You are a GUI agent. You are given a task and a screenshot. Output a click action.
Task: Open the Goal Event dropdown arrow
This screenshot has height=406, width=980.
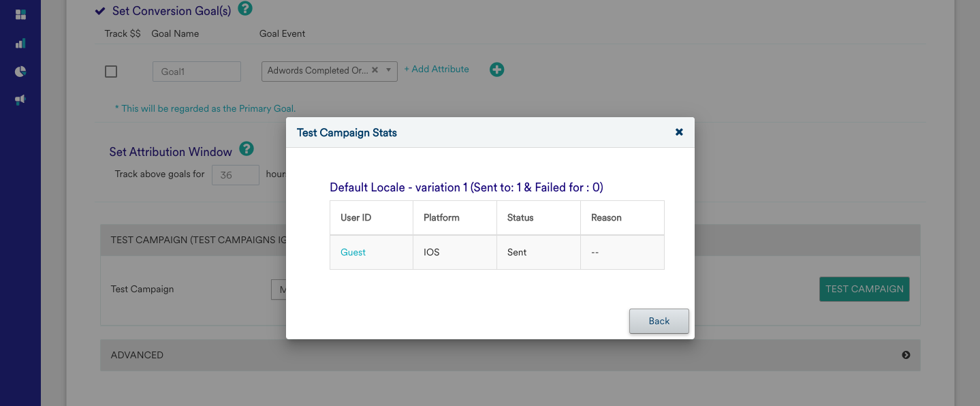pyautogui.click(x=388, y=70)
